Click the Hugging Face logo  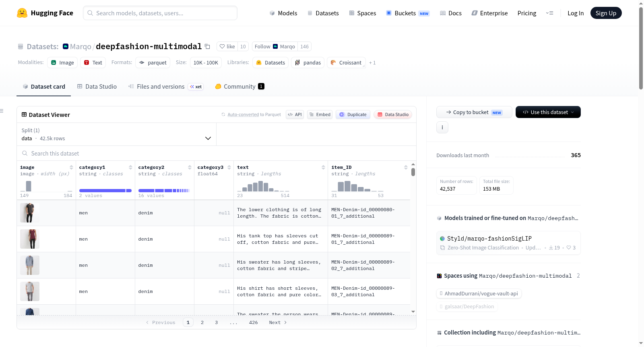pos(45,13)
